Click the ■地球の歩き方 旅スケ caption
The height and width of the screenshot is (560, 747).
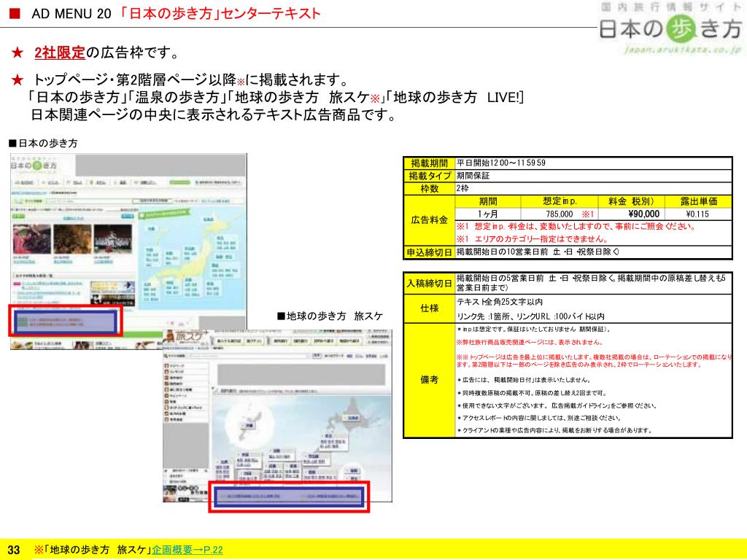[x=330, y=316]
